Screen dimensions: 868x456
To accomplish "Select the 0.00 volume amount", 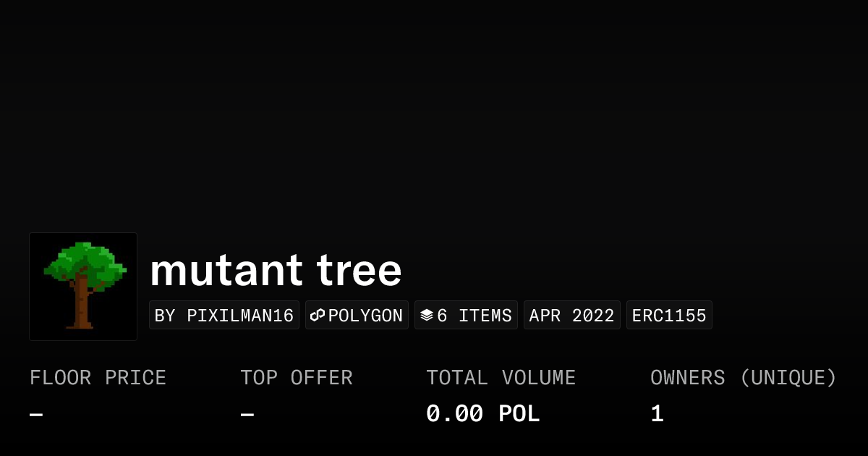I will (454, 414).
